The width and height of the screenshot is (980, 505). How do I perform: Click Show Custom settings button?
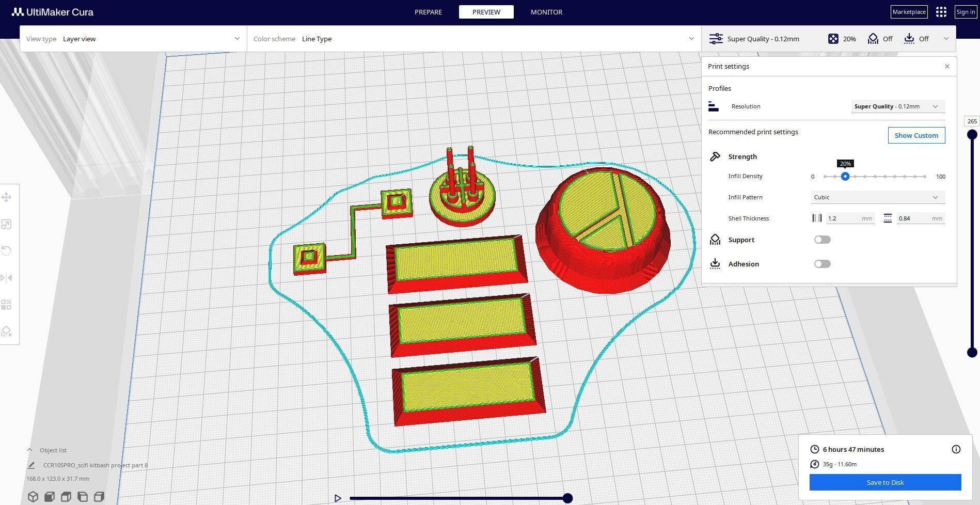tap(916, 135)
